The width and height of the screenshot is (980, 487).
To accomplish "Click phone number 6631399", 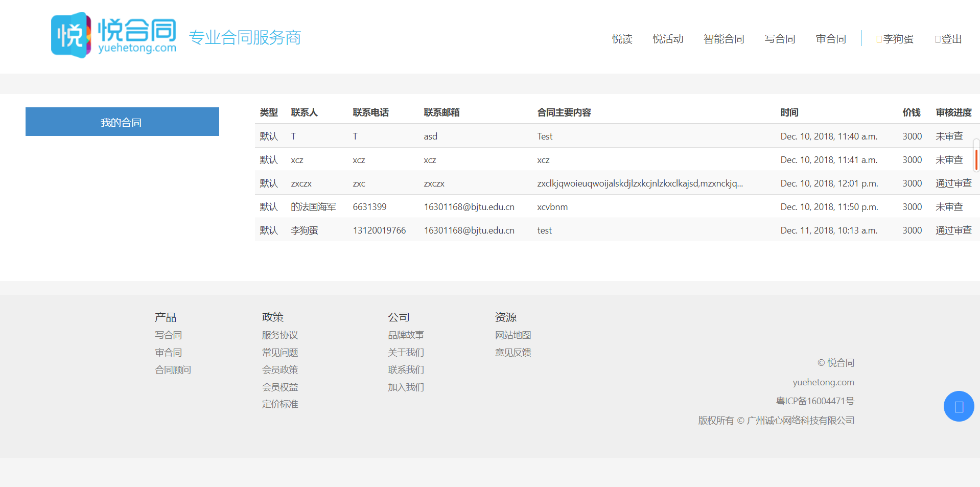I will coord(369,207).
